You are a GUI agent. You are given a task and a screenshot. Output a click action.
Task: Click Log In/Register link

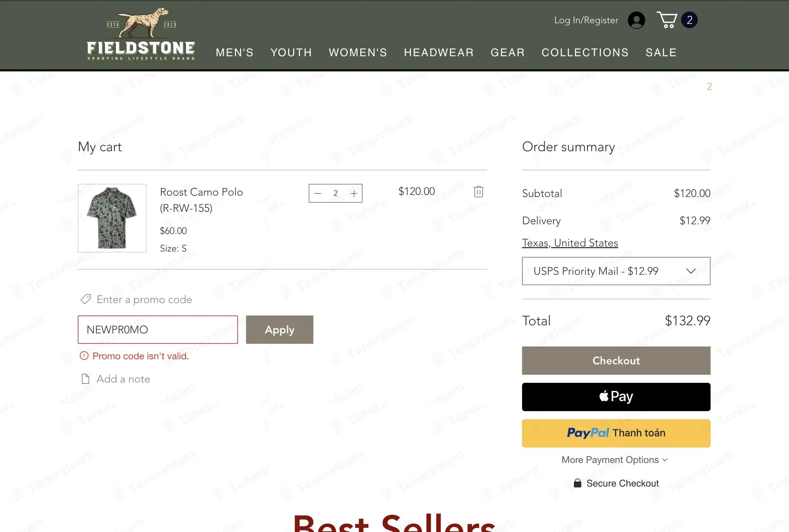[x=586, y=20]
